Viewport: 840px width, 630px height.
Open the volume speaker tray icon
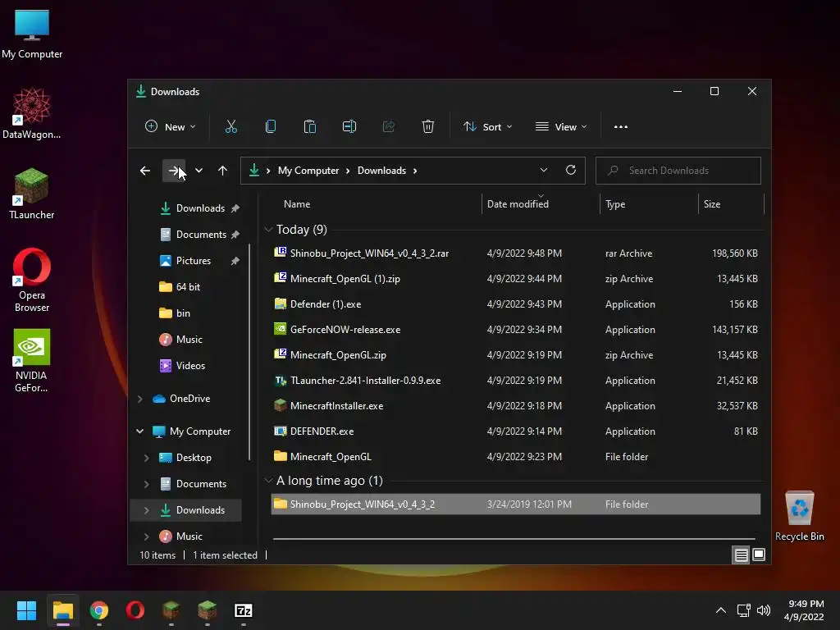click(x=764, y=610)
